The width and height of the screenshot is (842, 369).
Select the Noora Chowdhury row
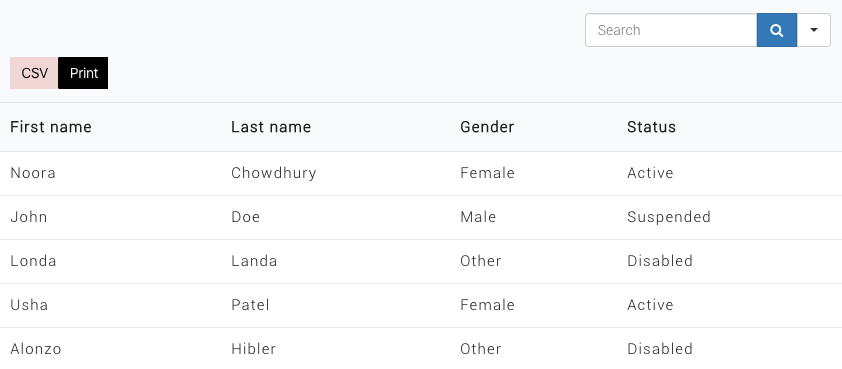[421, 173]
